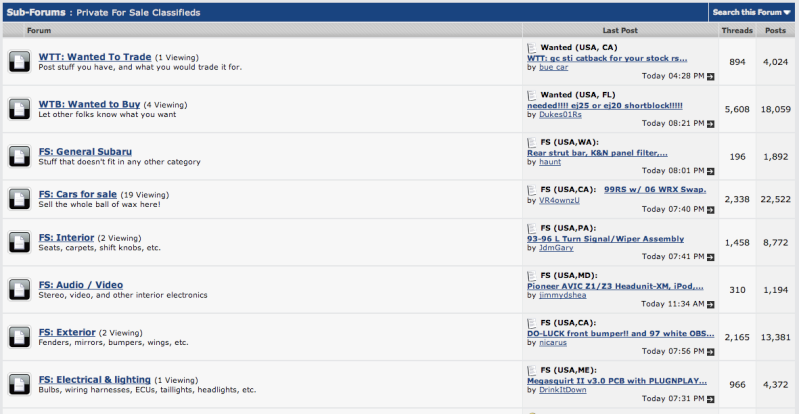Open FS: Audio / Video forum
This screenshot has height=414, width=799.
(81, 285)
